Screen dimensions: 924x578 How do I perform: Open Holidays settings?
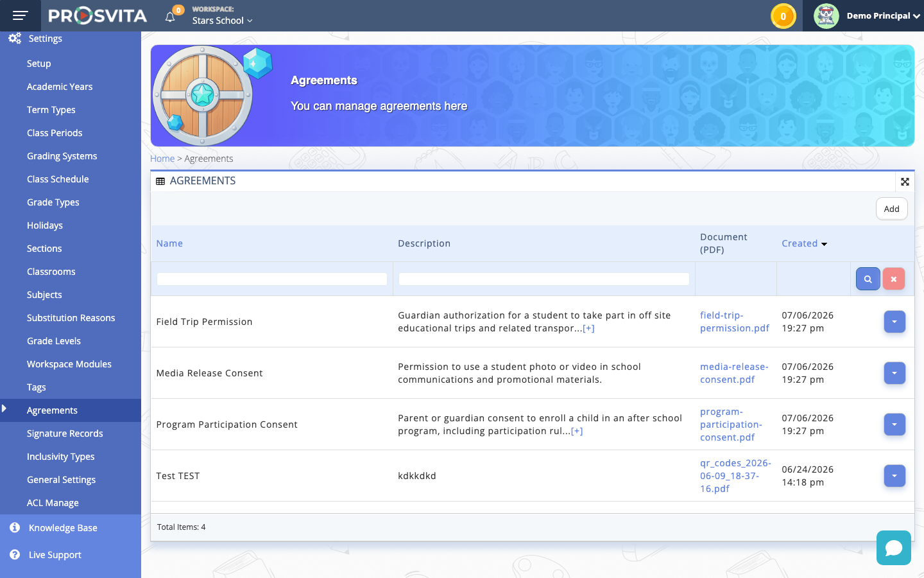coord(45,225)
